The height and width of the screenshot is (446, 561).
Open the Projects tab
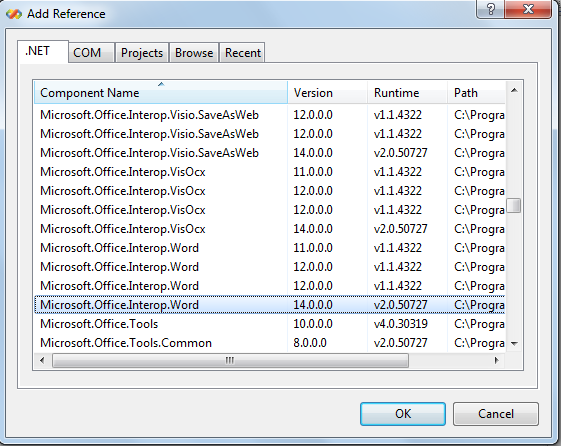coord(142,53)
